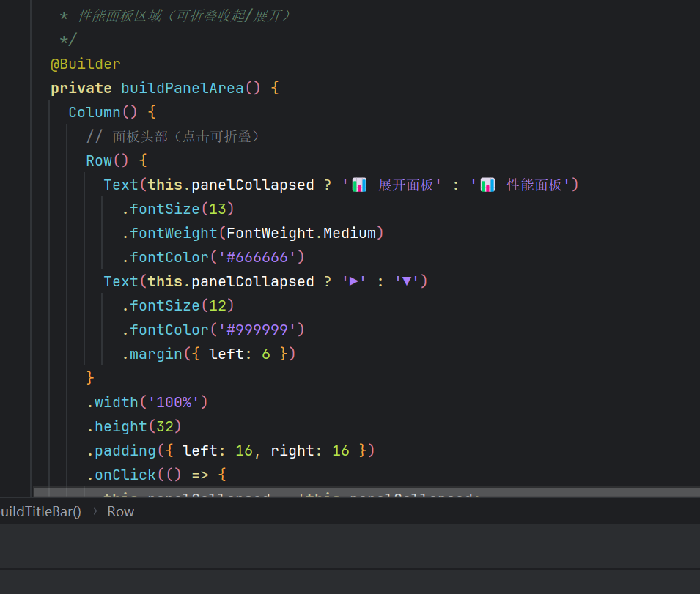Click 'FontWeight.Medium' in the code
700x594 pixels.
(x=301, y=233)
